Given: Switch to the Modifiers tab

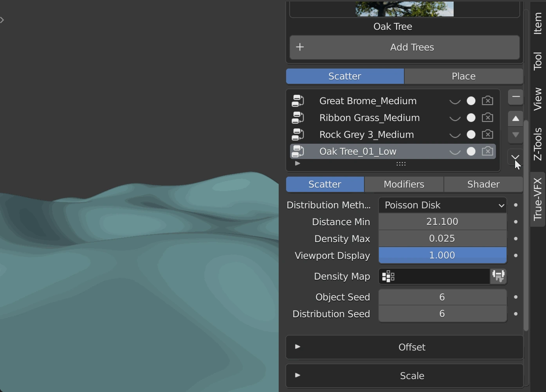Looking at the screenshot, I should click(x=404, y=184).
